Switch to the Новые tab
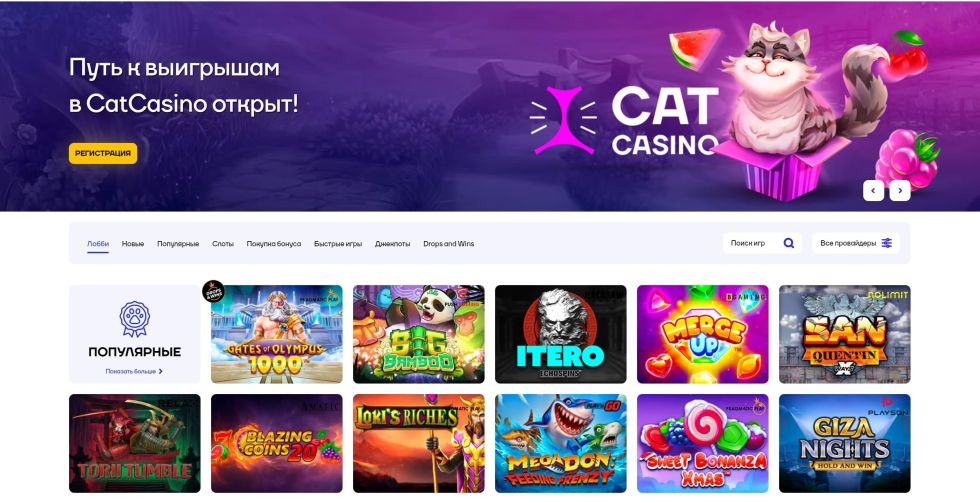Image resolution: width=980 pixels, height=503 pixels. pos(132,244)
